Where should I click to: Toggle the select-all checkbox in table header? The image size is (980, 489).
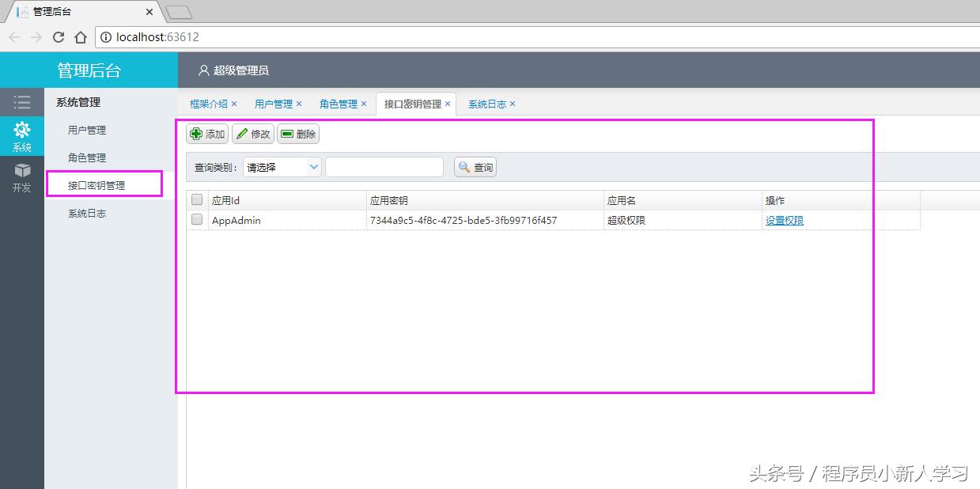(196, 199)
